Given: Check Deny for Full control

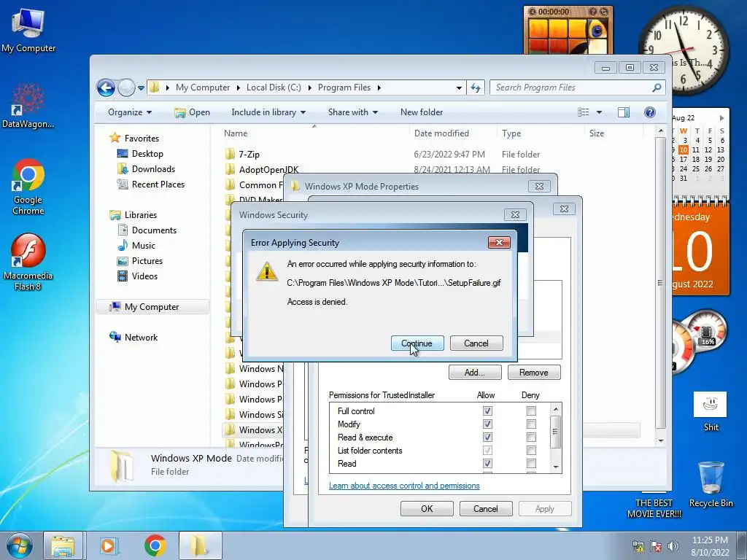Looking at the screenshot, I should (x=531, y=411).
